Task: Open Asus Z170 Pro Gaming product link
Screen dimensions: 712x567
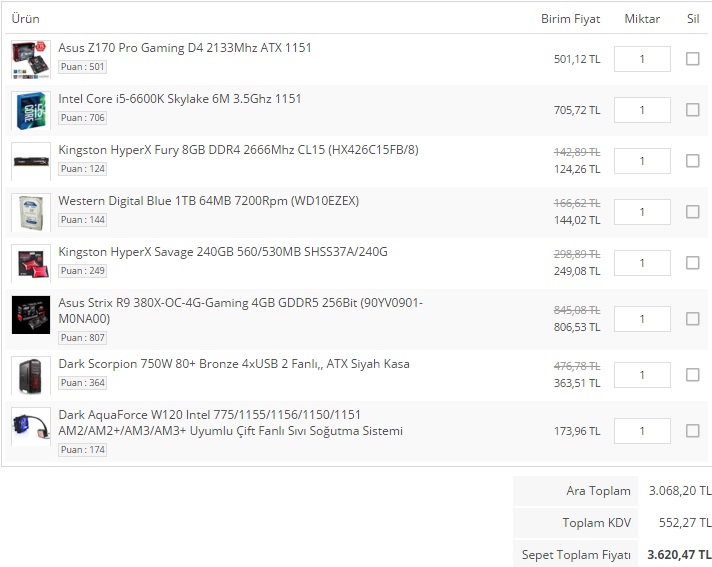Action: [x=185, y=48]
